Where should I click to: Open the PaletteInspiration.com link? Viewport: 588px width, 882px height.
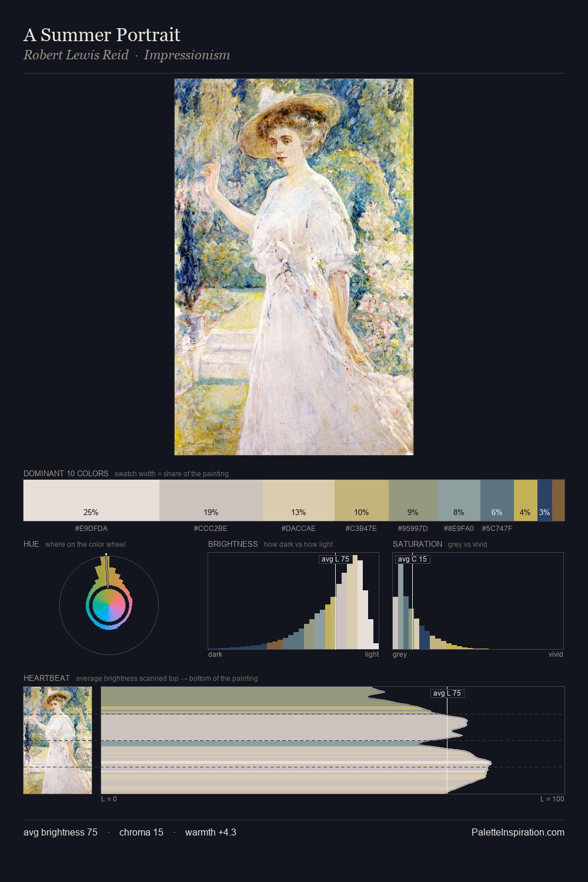518,832
